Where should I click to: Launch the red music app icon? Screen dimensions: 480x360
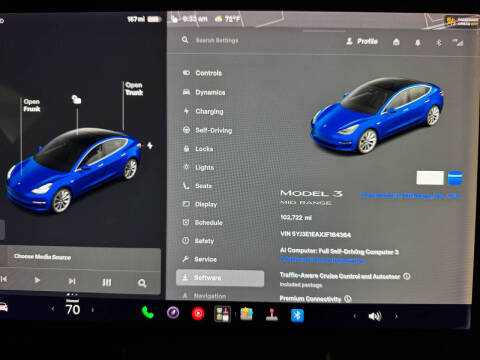198,313
